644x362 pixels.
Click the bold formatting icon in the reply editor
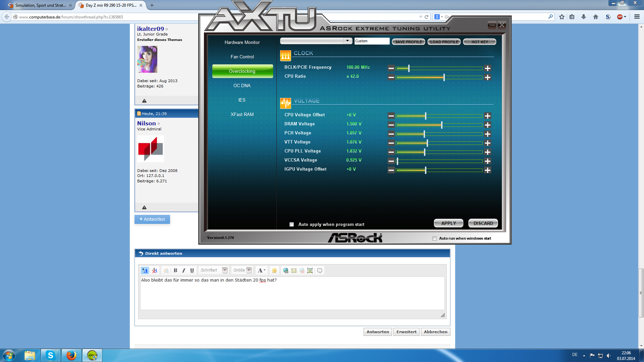[x=175, y=270]
